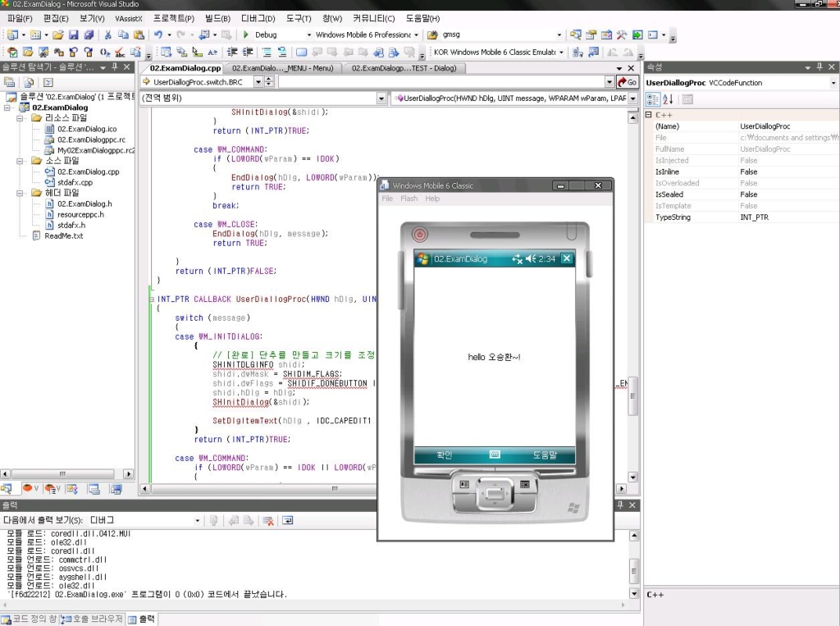The width and height of the screenshot is (840, 626).
Task: Toggle word wrap in the output pane
Action: (x=288, y=520)
